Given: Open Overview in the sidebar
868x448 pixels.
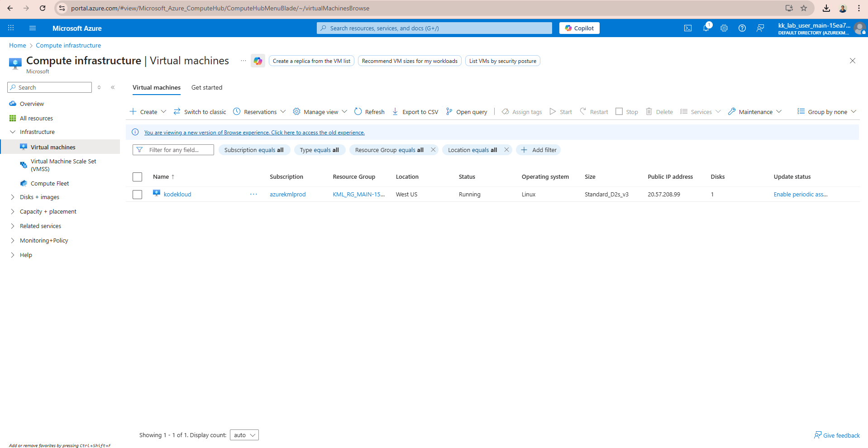Looking at the screenshot, I should point(32,104).
